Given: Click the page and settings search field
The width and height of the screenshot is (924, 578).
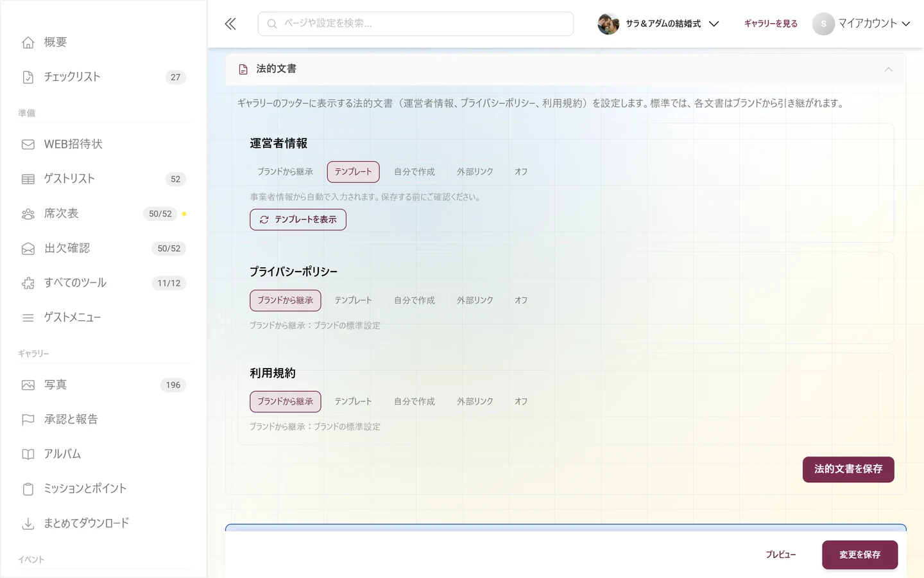Looking at the screenshot, I should point(416,24).
